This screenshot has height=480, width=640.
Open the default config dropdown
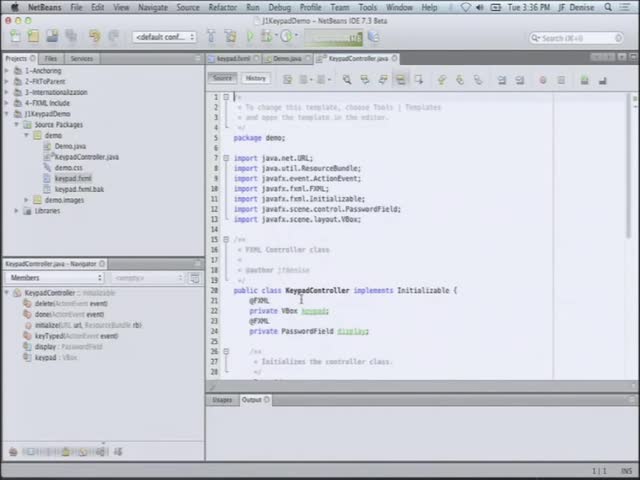[x=164, y=37]
